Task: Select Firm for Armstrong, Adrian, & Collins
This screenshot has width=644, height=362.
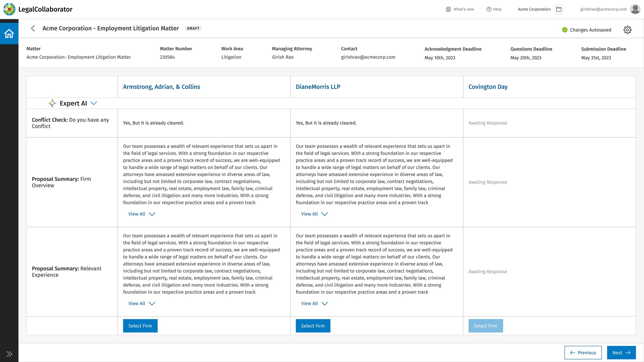Action: tap(140, 326)
